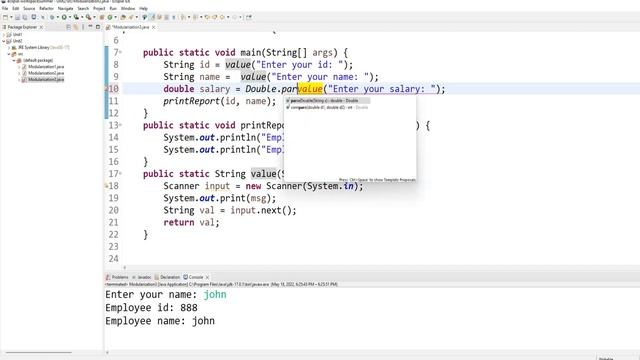The height and width of the screenshot is (360, 640).
Task: Open the Project menu
Action: coord(99,8)
